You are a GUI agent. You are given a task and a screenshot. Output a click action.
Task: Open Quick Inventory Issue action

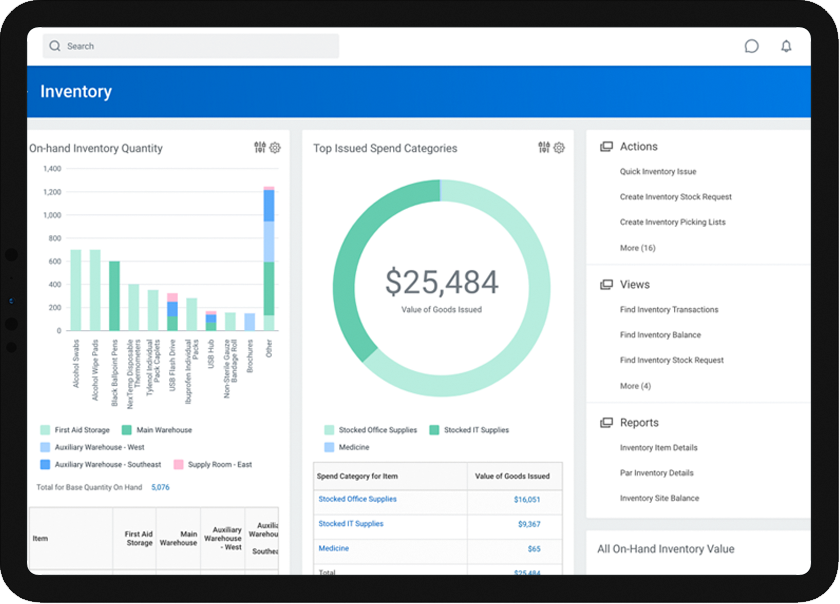coord(657,172)
